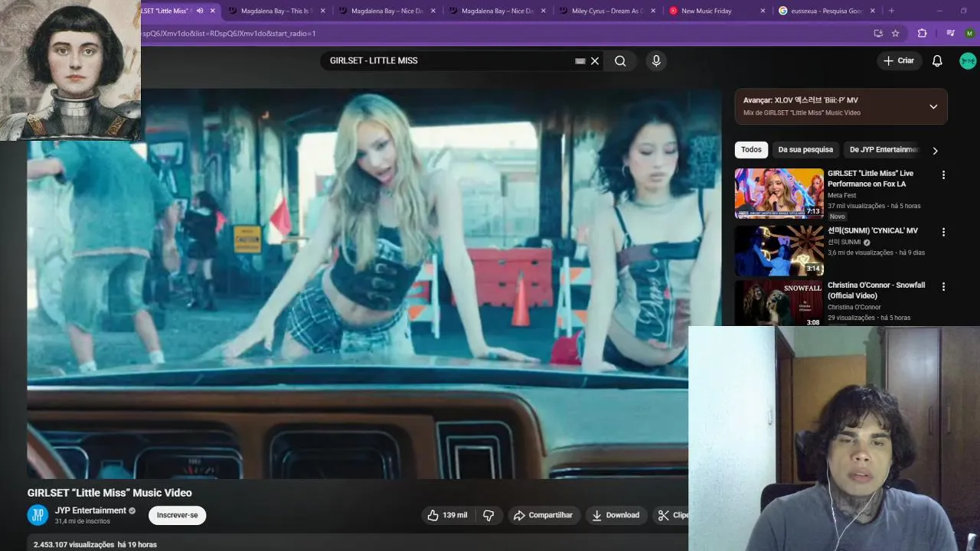Screen dimensions: 980x551
Task: Close the GIRLSET "Little Miss" browser tab
Action: 213,11
